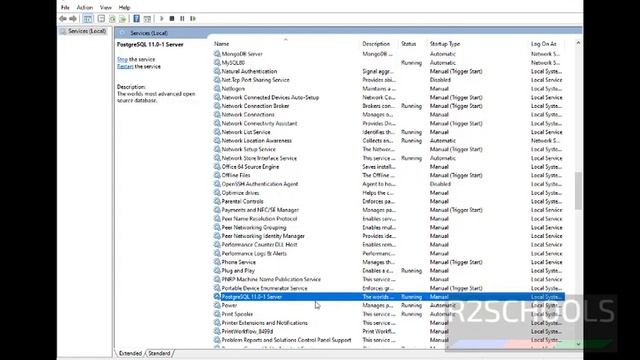This screenshot has width=640, height=360.
Task: Select Performance Counter DLL Host service
Action: coord(389,244)
